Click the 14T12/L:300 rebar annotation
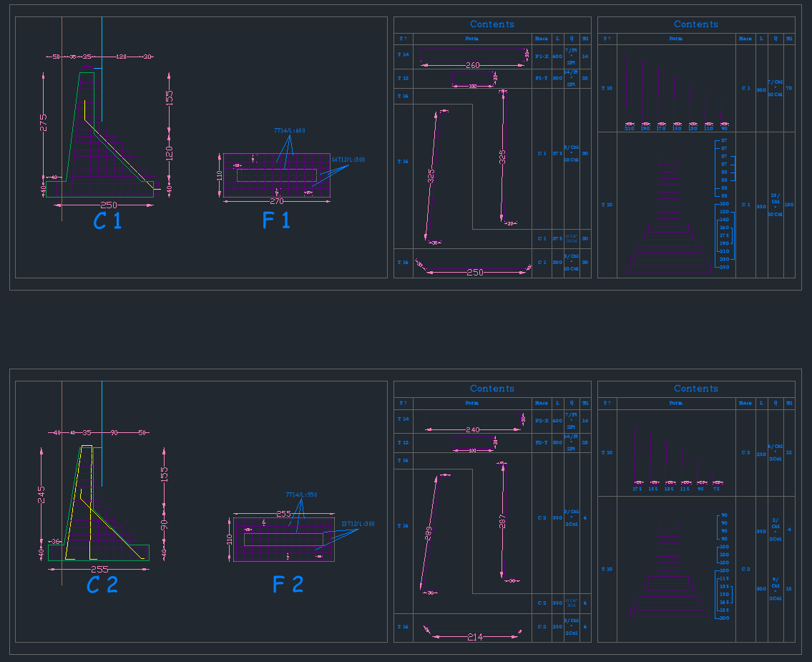812x662 pixels. pos(348,160)
